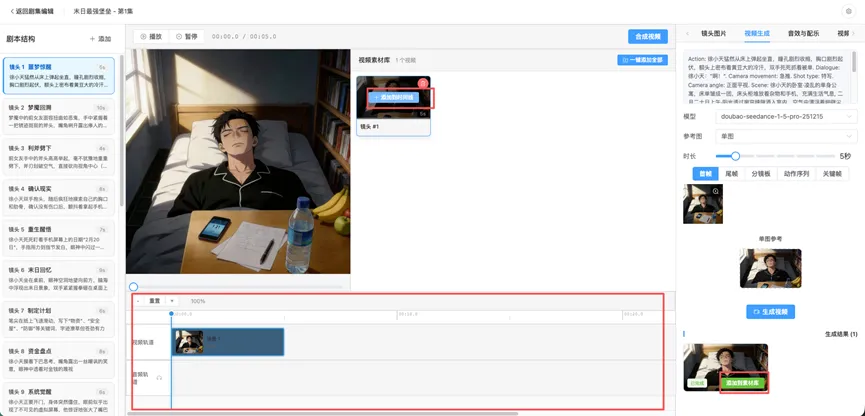
Task: Select shot card 镜头 9 系统觉醒
Action: tap(58, 398)
